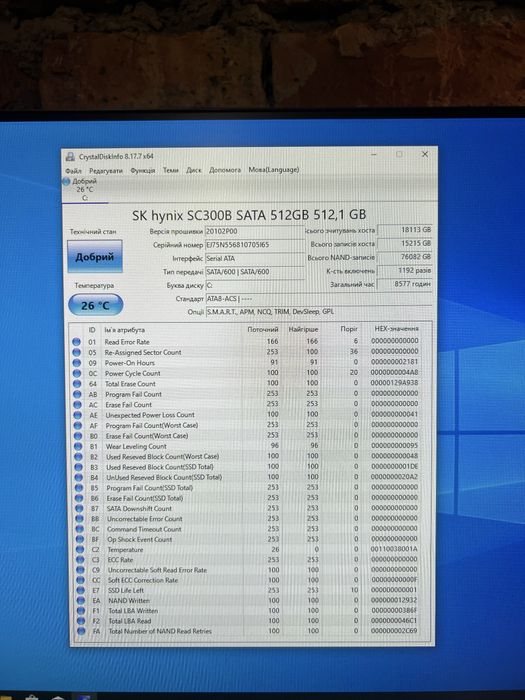525x700 pixels.
Task: Click the Поріг column header
Action: (x=349, y=329)
